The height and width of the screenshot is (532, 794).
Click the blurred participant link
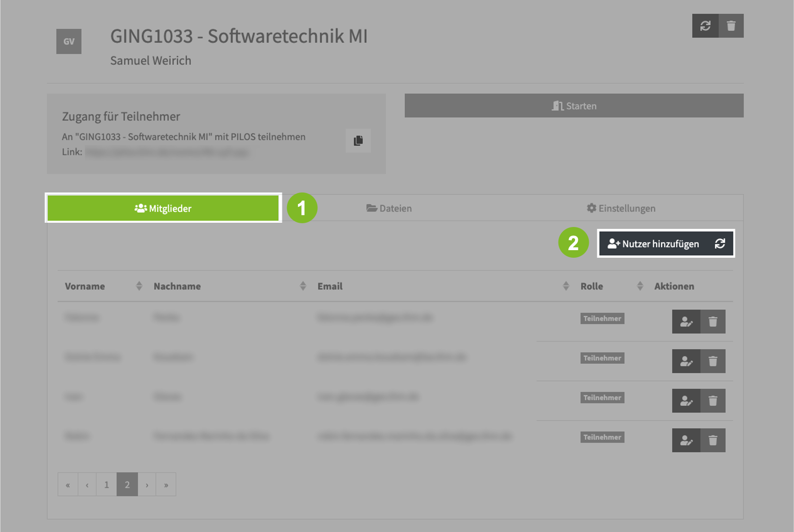[x=166, y=152]
